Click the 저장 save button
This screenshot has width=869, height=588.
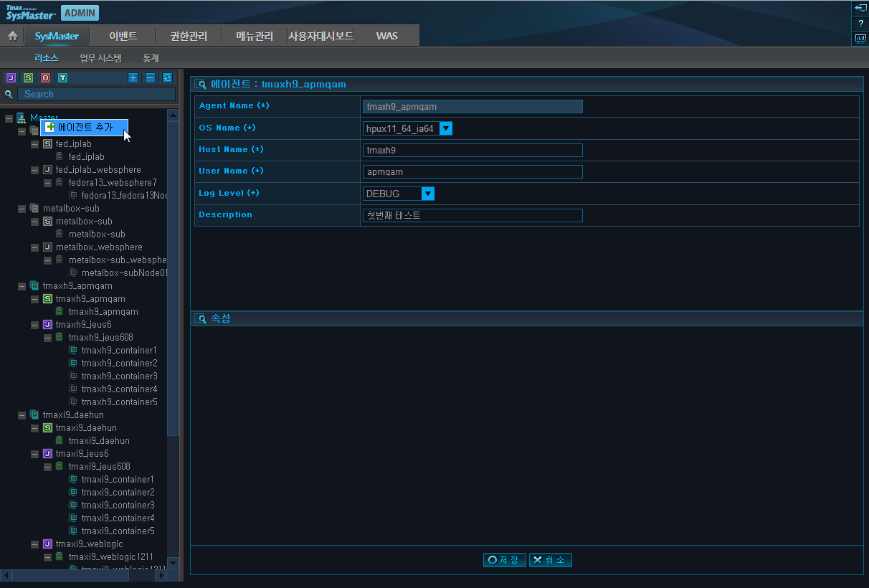[505, 560]
